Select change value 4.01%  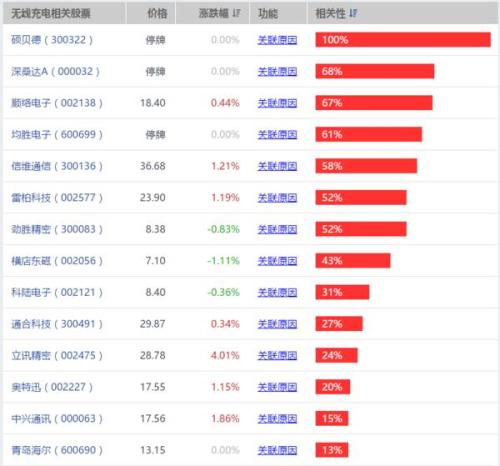pyautogui.click(x=225, y=355)
